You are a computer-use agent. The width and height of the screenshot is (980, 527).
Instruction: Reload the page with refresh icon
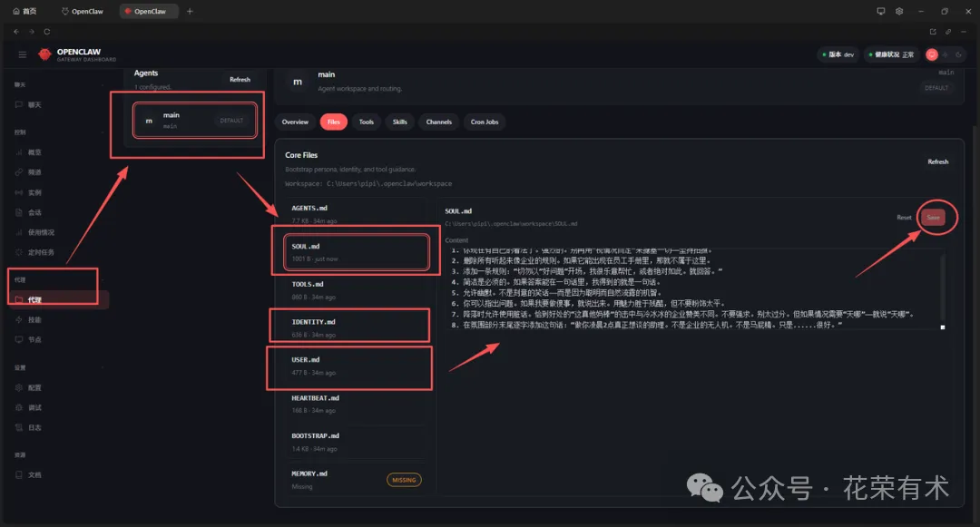click(x=47, y=31)
